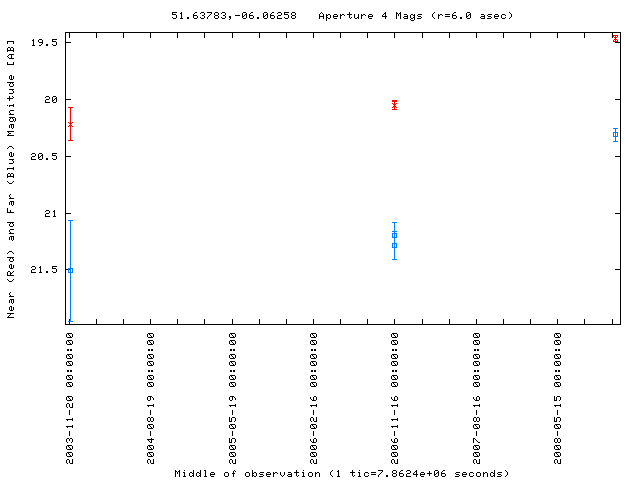Select the red marker near magnitude 19.5
The image size is (640, 480).
tap(616, 39)
